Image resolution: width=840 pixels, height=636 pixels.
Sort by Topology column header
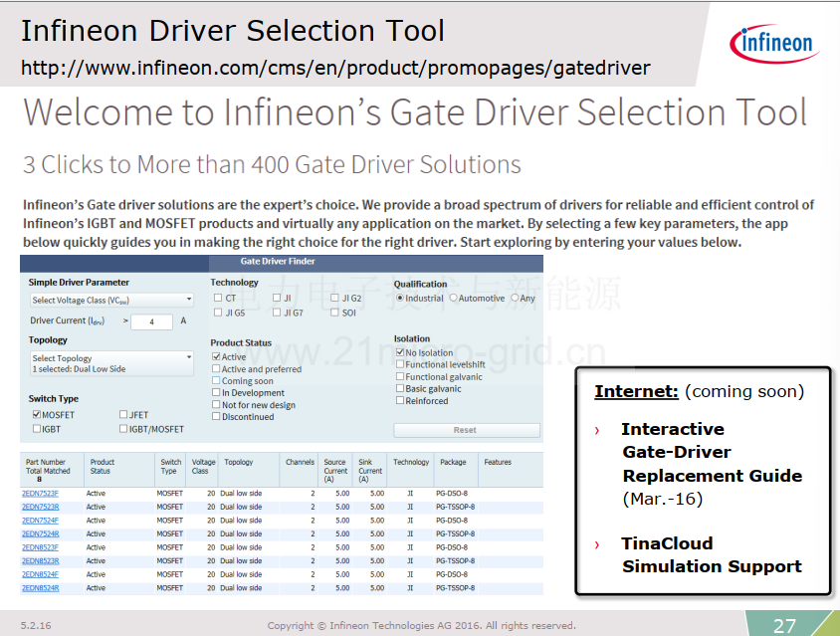pyautogui.click(x=249, y=470)
